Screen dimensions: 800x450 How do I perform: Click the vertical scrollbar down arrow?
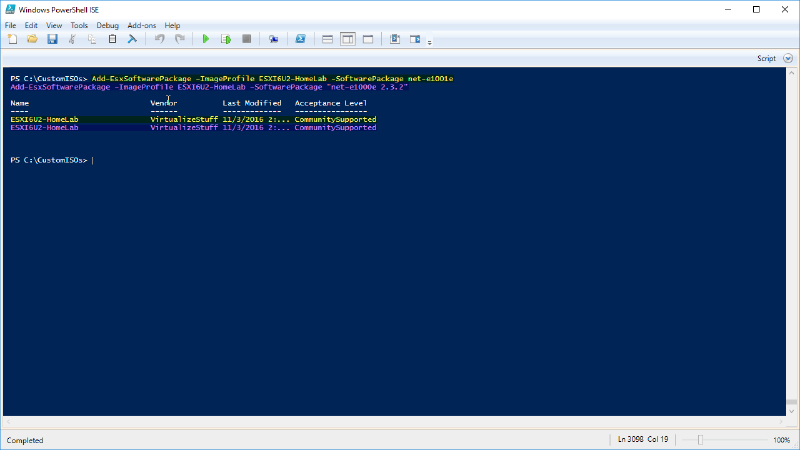791,411
